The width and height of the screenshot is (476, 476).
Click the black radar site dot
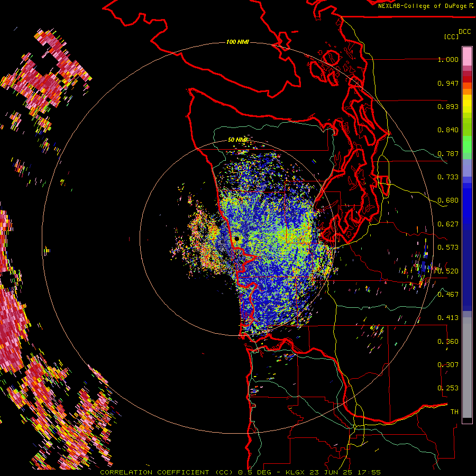[x=236, y=239]
